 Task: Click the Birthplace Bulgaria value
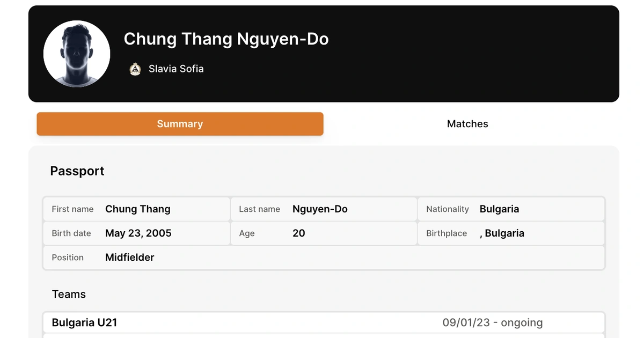[502, 233]
